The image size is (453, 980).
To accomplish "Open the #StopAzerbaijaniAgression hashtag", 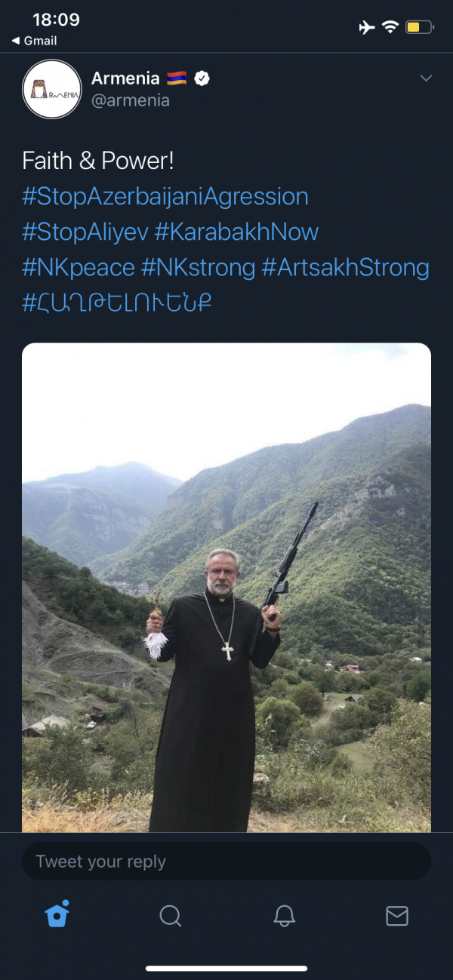I will 165,197.
